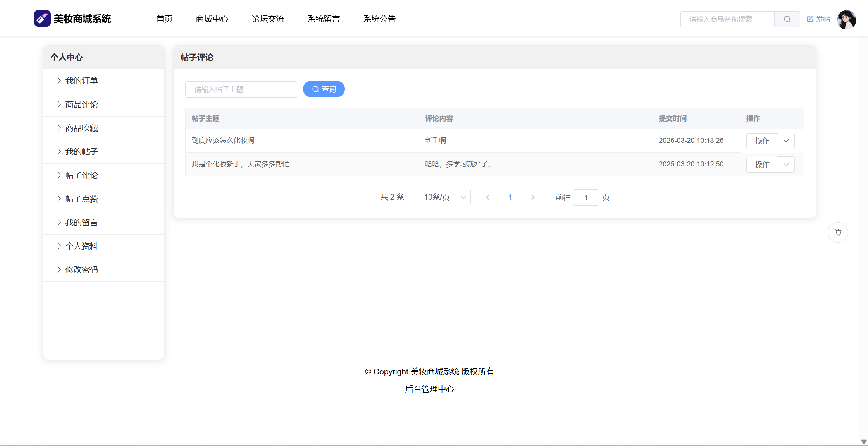The image size is (868, 446).
Task: Open 商城中心 in top navigation
Action: click(x=212, y=19)
